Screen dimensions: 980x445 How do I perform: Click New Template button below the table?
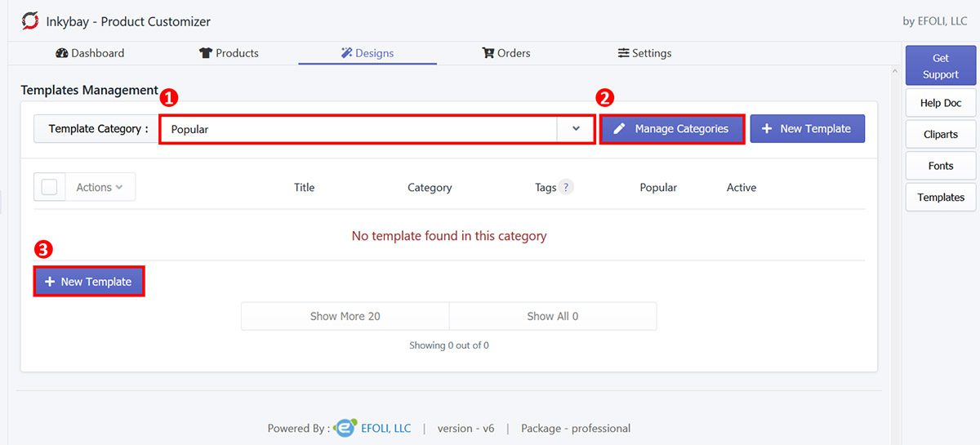click(x=89, y=282)
